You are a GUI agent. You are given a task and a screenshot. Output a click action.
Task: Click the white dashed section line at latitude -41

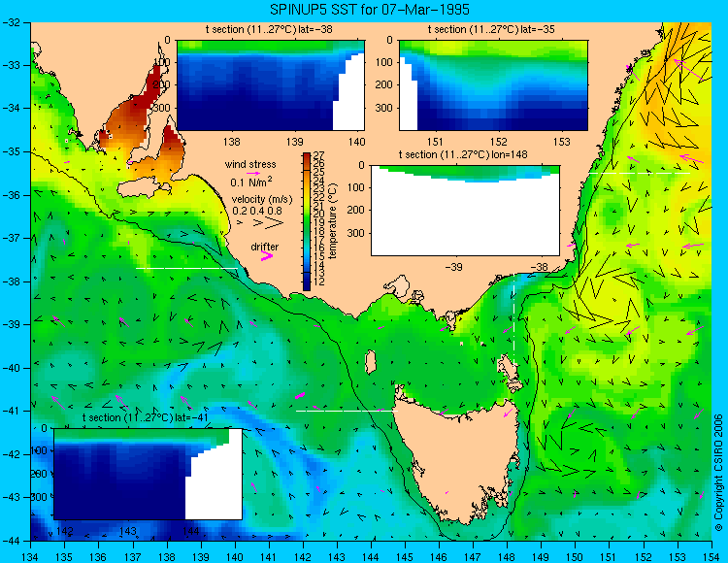pyautogui.click(x=347, y=411)
